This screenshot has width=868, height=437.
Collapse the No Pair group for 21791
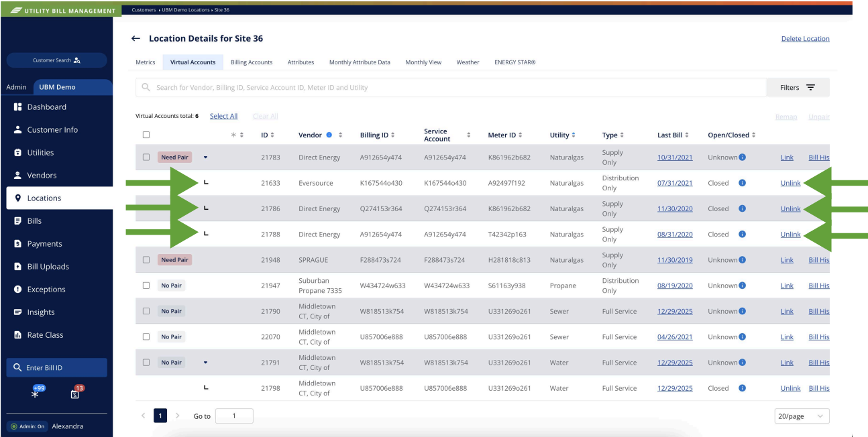(206, 363)
